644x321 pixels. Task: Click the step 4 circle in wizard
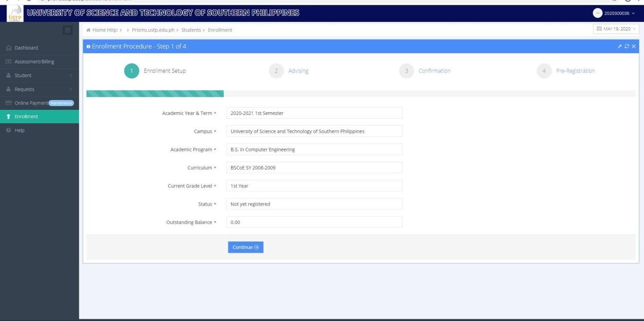tap(544, 71)
